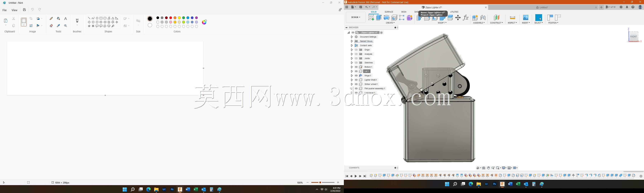Screen dimensions: 644x193
Task: Hide the Bottom:1 component
Action: pos(356,67)
